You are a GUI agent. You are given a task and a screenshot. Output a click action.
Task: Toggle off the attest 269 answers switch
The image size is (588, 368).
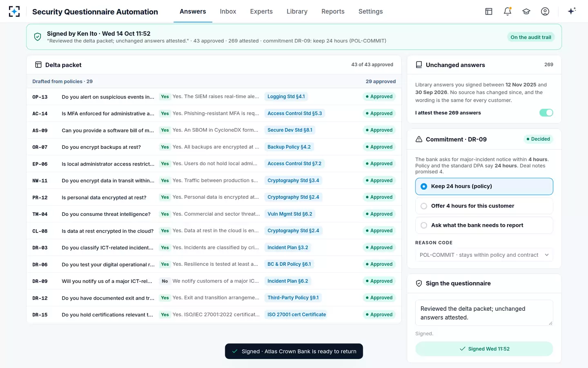click(x=546, y=113)
